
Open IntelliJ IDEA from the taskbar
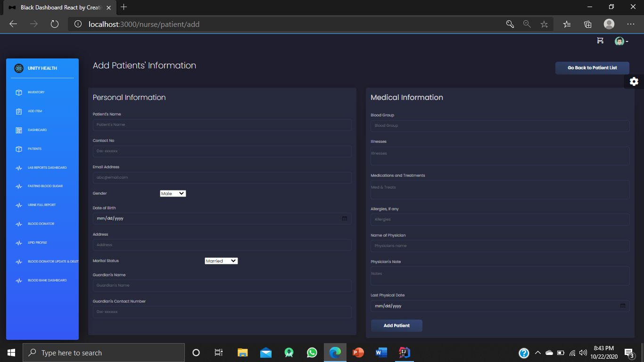coord(404,353)
